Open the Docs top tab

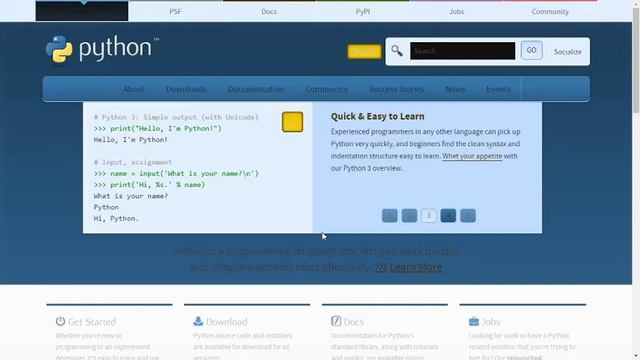(269, 11)
